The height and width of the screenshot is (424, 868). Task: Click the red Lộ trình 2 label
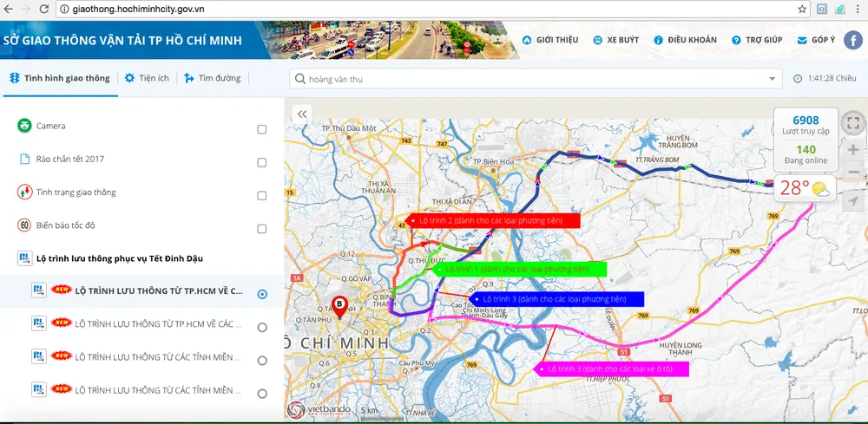coord(493,220)
